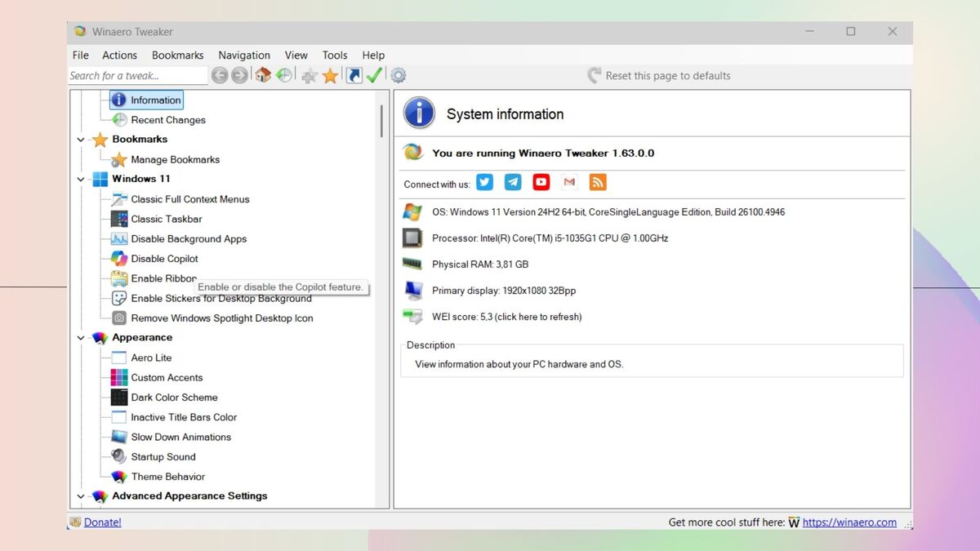Open the Tools menu
This screenshot has width=980, height=551.
click(x=335, y=55)
